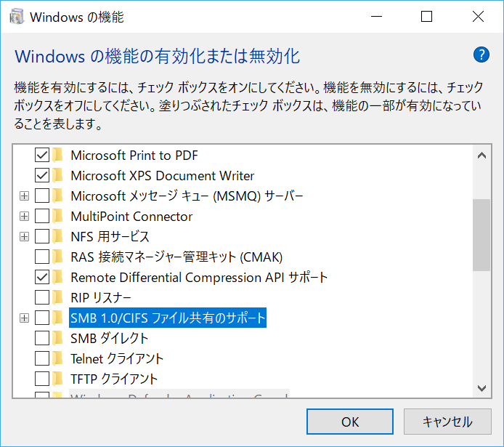Select the Microsoft XPS Document Writer label
Image resolution: width=504 pixels, height=447 pixels.
point(163,176)
